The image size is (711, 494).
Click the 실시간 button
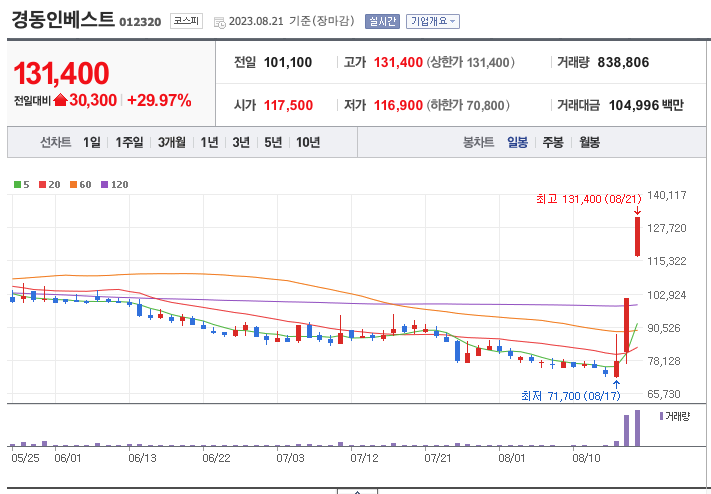(x=382, y=21)
